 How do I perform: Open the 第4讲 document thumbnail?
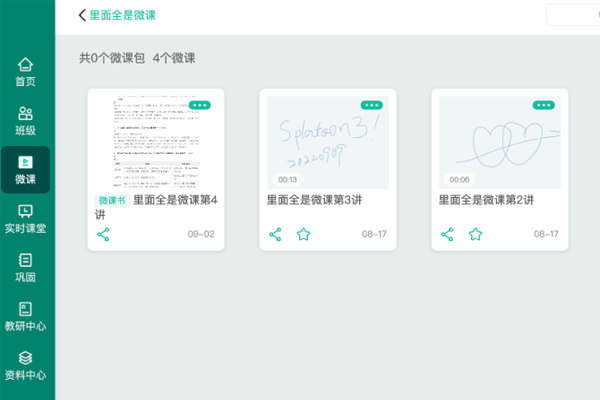[x=155, y=145]
